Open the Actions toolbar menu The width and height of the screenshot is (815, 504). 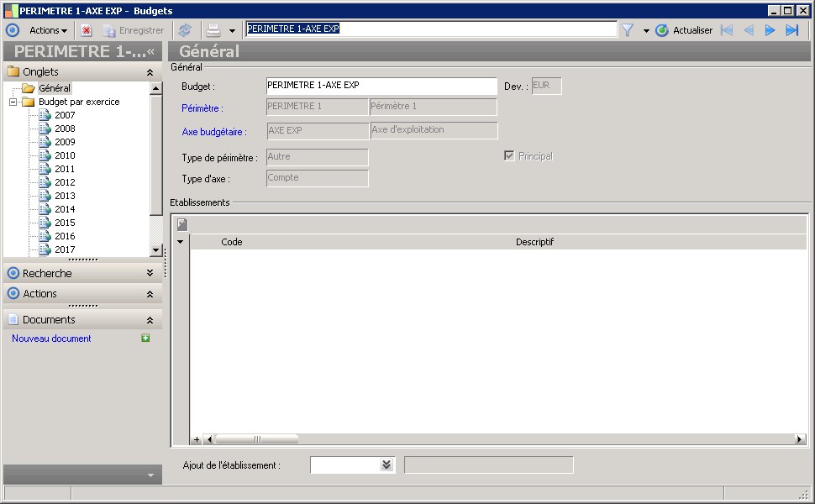pos(49,30)
